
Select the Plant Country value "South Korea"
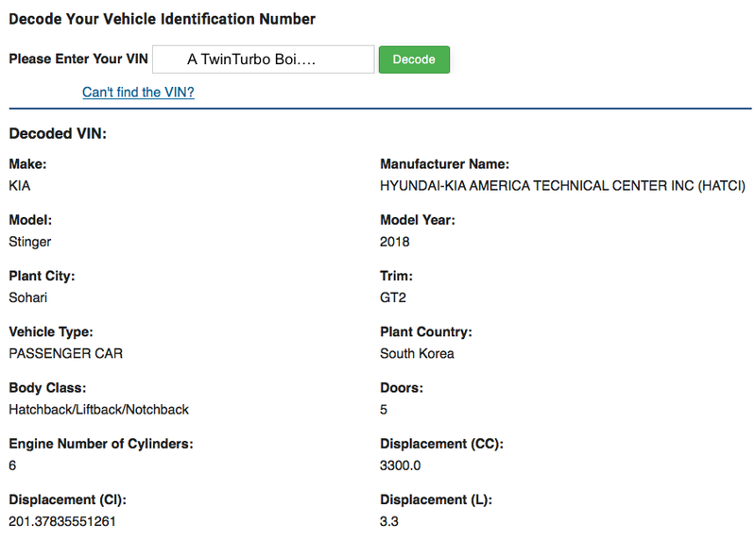click(417, 354)
